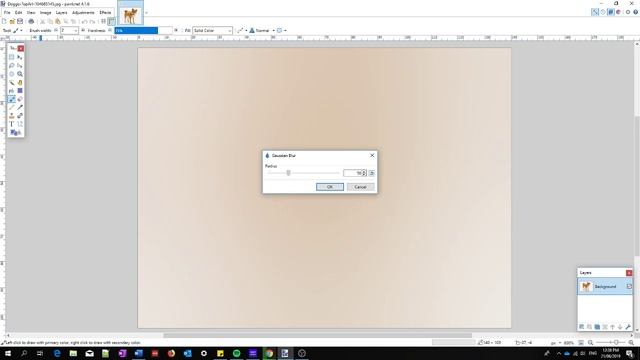Click the Save toolbar icon

pyautogui.click(x=20, y=21)
